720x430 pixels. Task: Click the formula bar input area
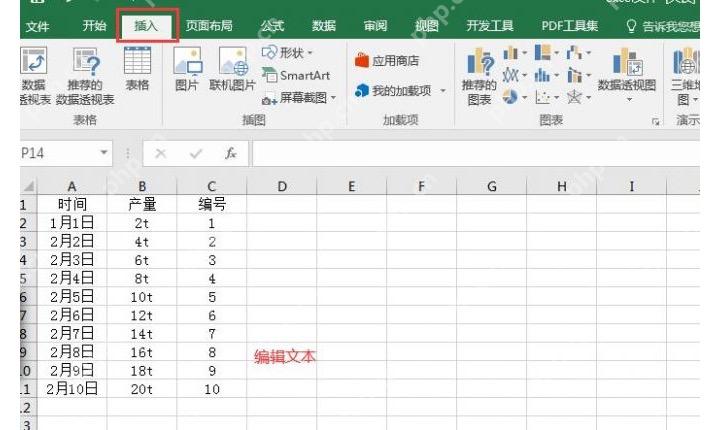(476, 153)
